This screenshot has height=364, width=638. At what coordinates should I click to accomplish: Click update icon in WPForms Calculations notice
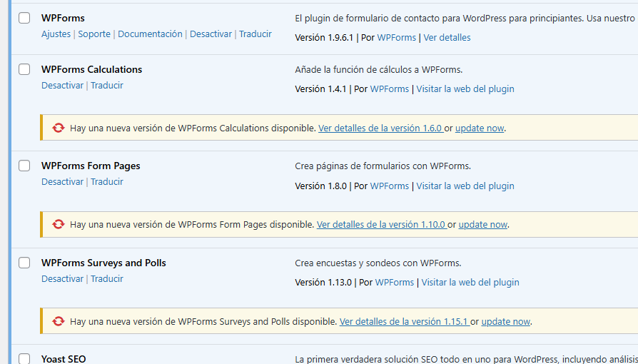pyautogui.click(x=59, y=128)
